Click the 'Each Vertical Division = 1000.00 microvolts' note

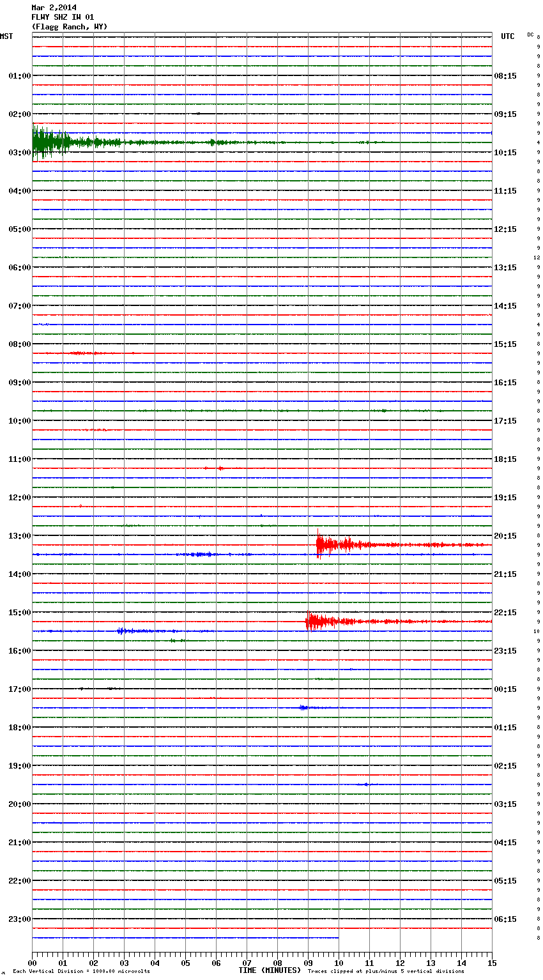click(x=81, y=971)
